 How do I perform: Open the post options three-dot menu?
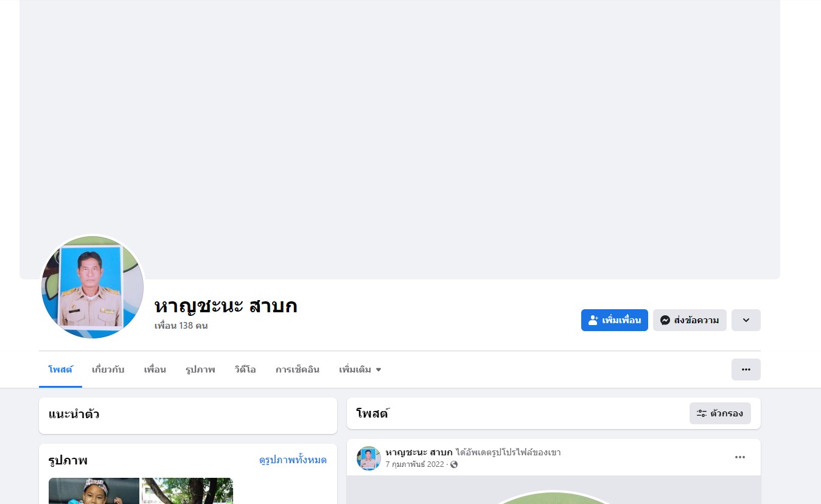tap(740, 457)
